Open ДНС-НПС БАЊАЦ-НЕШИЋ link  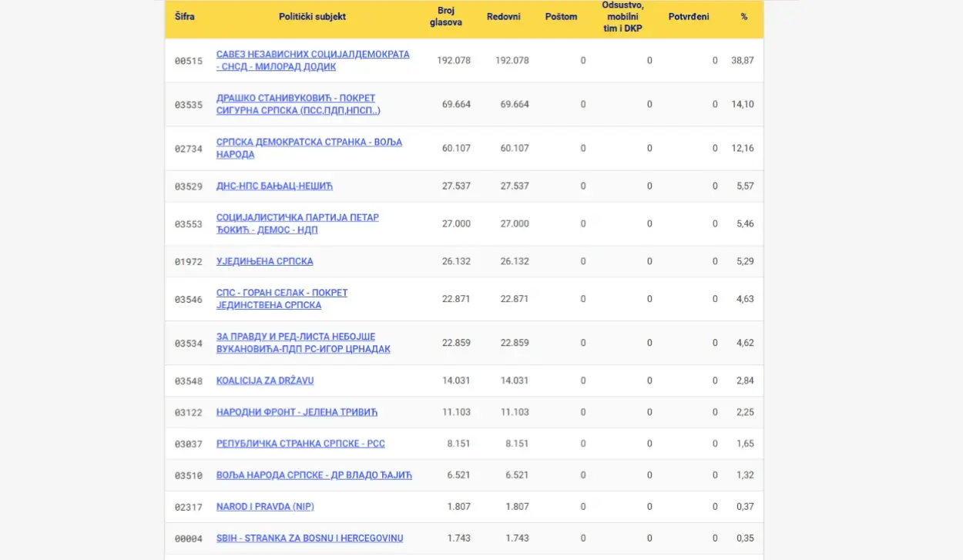click(274, 186)
